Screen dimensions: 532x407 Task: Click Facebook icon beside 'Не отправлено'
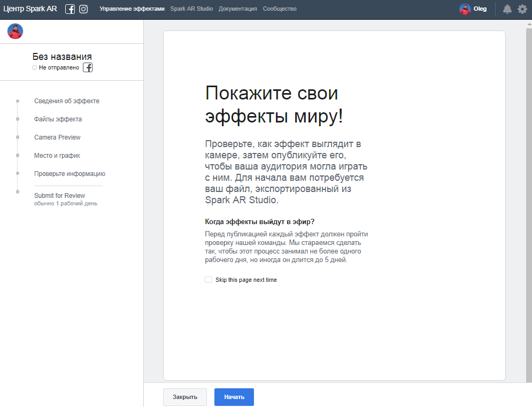[x=88, y=68]
